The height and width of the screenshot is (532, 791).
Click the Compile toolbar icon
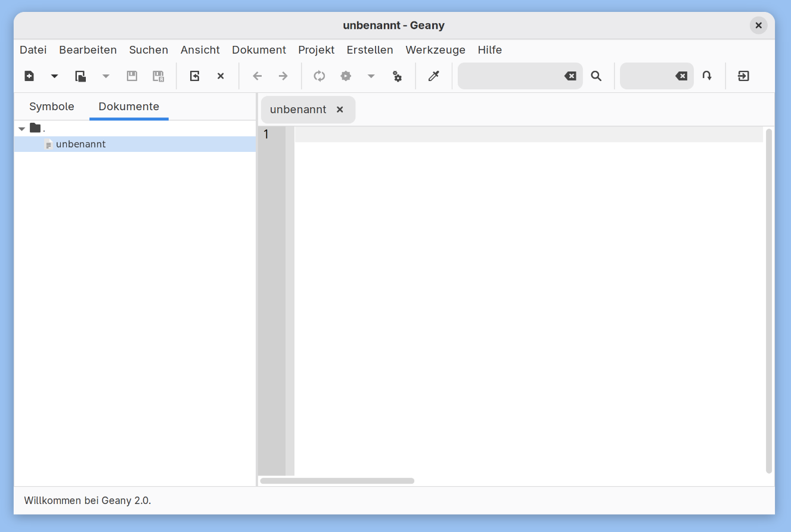click(319, 76)
